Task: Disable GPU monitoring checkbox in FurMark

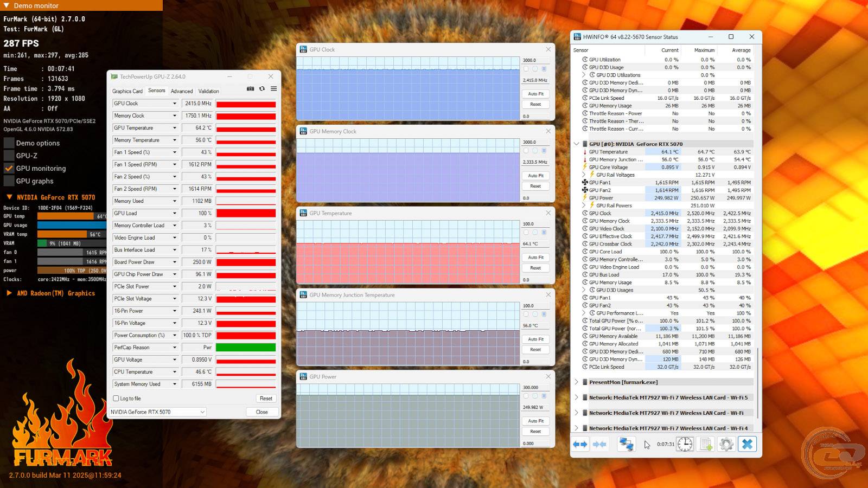Action: tap(9, 168)
